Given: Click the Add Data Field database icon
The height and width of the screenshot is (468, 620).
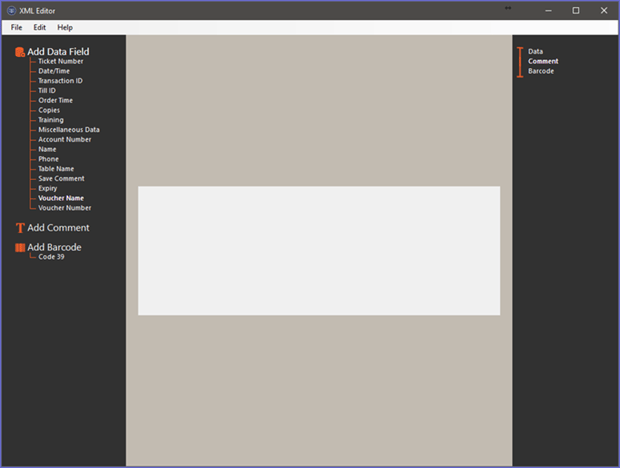Looking at the screenshot, I should [20, 51].
